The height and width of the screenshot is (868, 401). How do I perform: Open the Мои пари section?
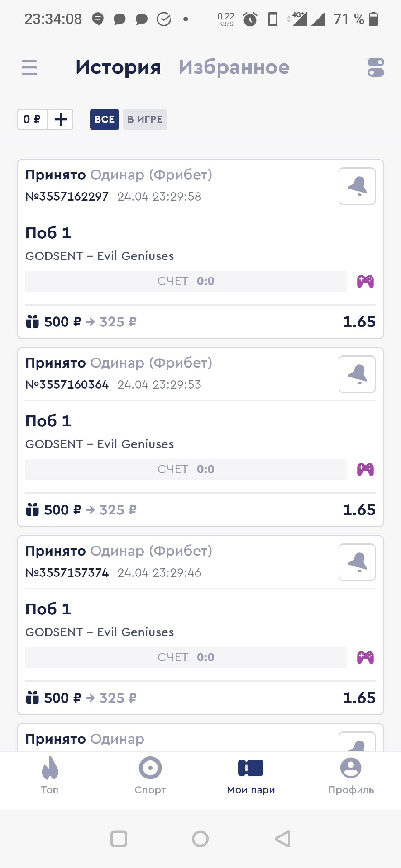coord(251,775)
